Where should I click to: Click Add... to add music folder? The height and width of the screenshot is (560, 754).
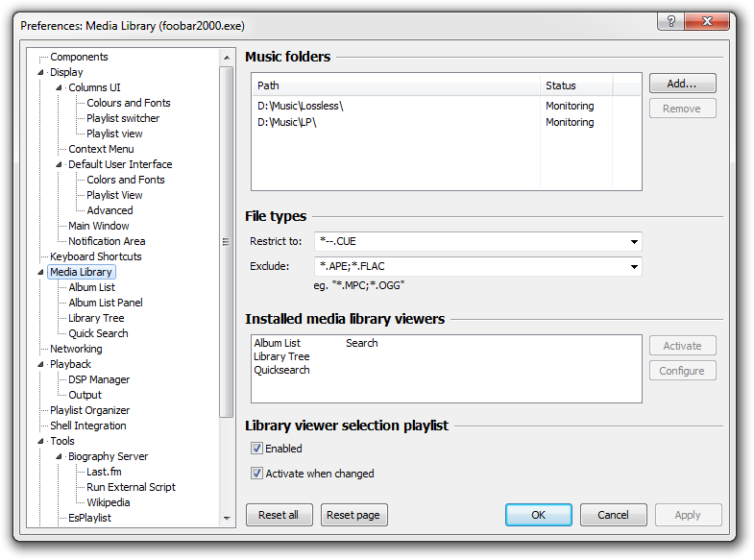(682, 84)
